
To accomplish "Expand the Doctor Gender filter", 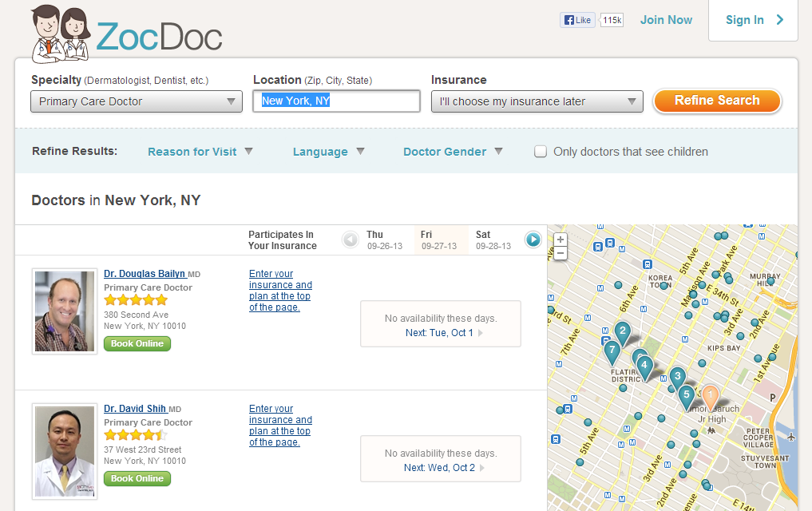I will pos(453,152).
